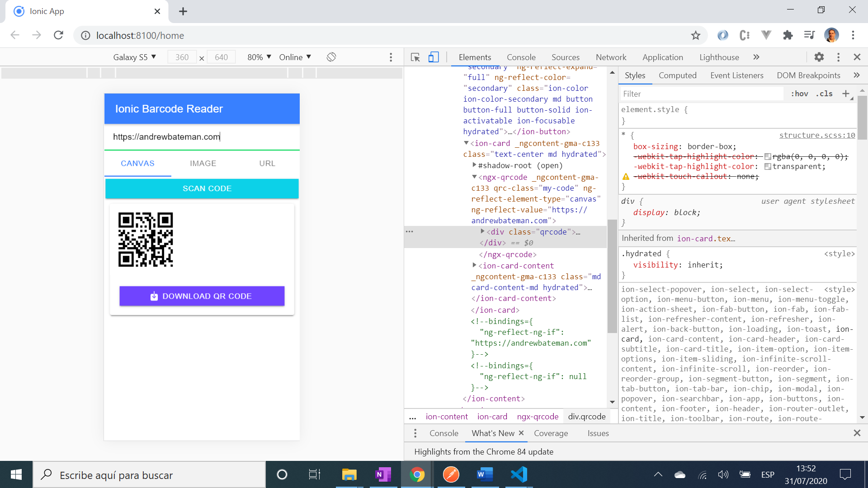
Task: Open DevTools settings gear
Action: point(819,57)
